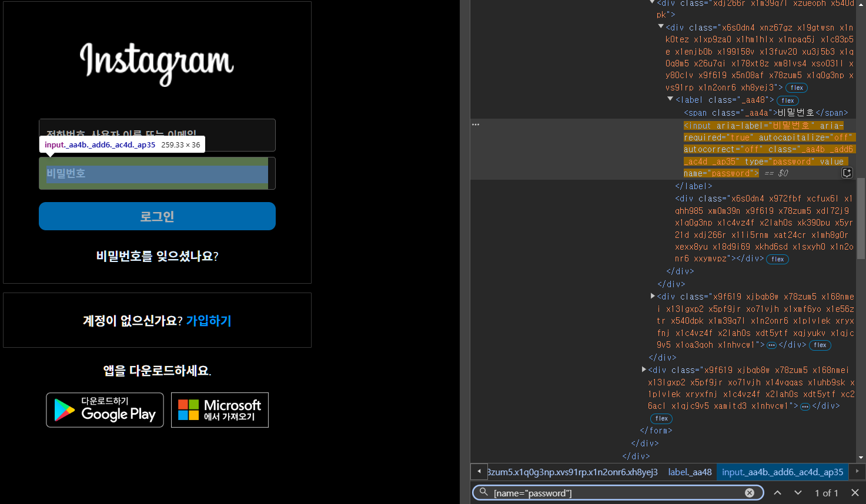Image resolution: width=866 pixels, height=504 pixels.
Task: Click the clear search X in DevTools find bar
Action: (750, 493)
